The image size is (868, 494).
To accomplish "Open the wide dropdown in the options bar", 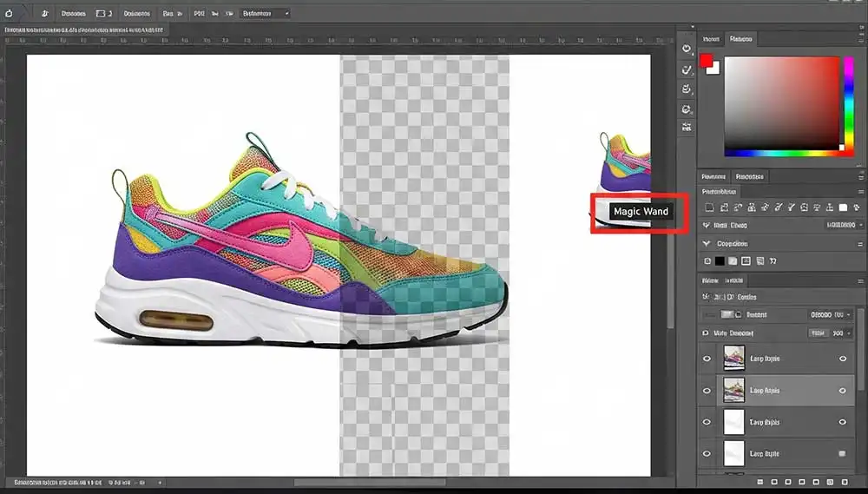I will pos(265,13).
